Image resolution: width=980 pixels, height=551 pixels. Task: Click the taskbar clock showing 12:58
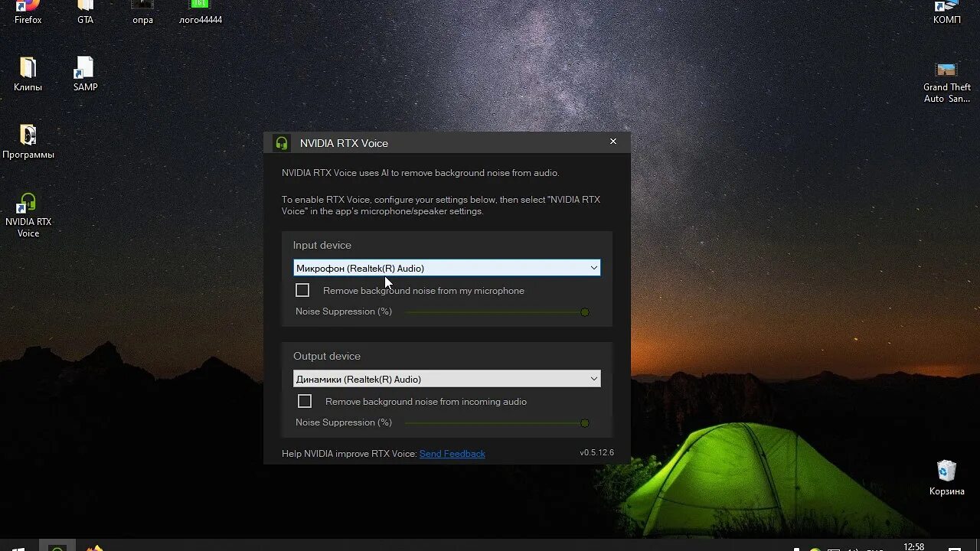(913, 546)
